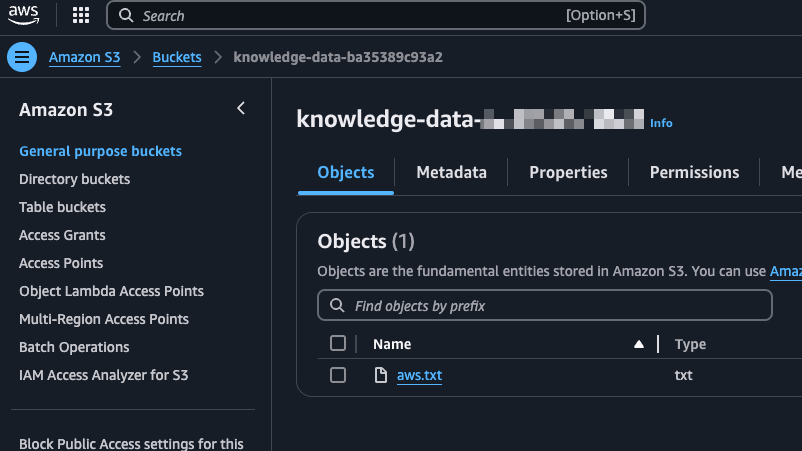802x451 pixels.
Task: Follow the Amazon S3 breadcrumb link
Action: 84,57
